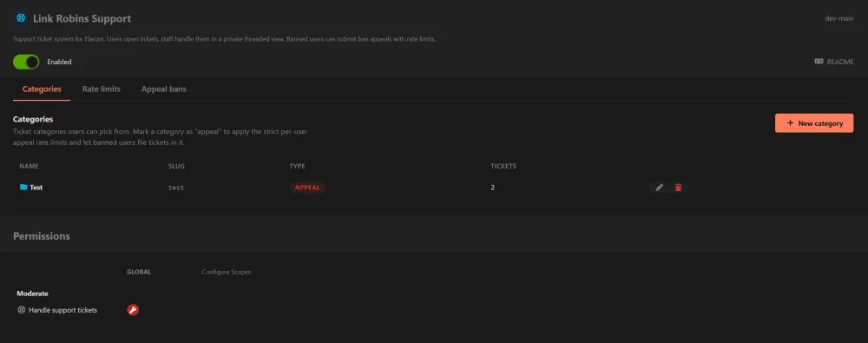
Task: Click the TYPE column header
Action: [x=297, y=166]
